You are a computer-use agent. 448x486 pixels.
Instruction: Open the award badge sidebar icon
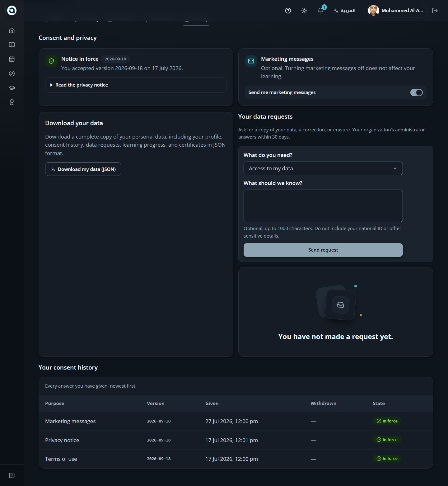(12, 102)
